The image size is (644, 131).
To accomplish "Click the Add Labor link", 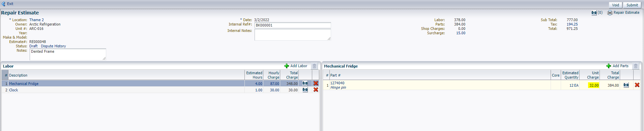I will [299, 66].
